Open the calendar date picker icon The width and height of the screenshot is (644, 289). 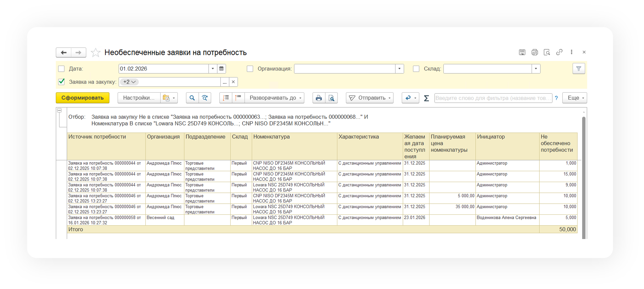[x=222, y=69]
